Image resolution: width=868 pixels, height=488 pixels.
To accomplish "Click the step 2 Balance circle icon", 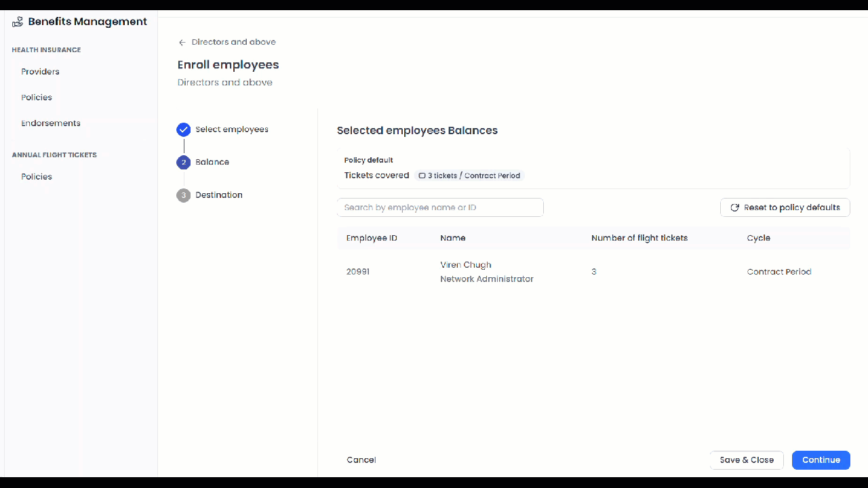I will [x=183, y=163].
